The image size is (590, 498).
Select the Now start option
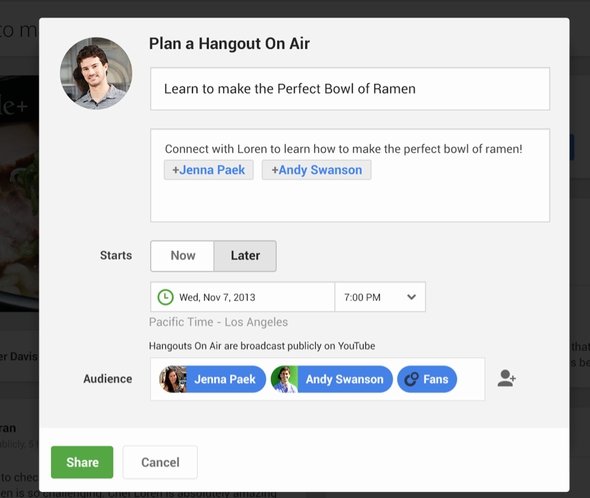click(x=182, y=256)
